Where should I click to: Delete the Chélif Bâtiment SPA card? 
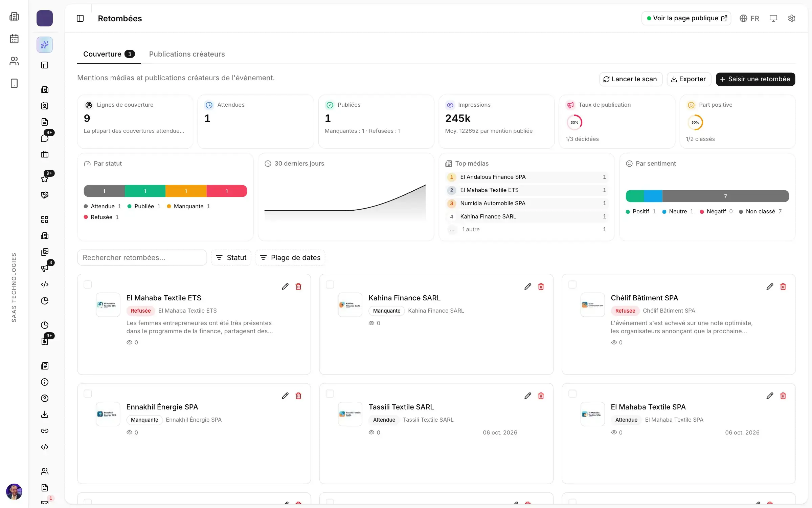pyautogui.click(x=783, y=287)
